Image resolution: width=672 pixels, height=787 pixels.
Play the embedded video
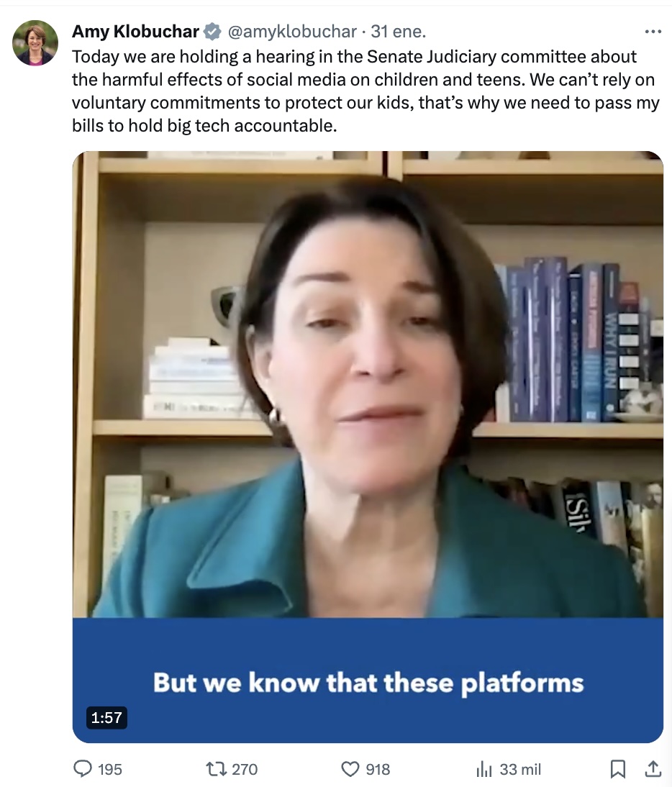click(368, 447)
